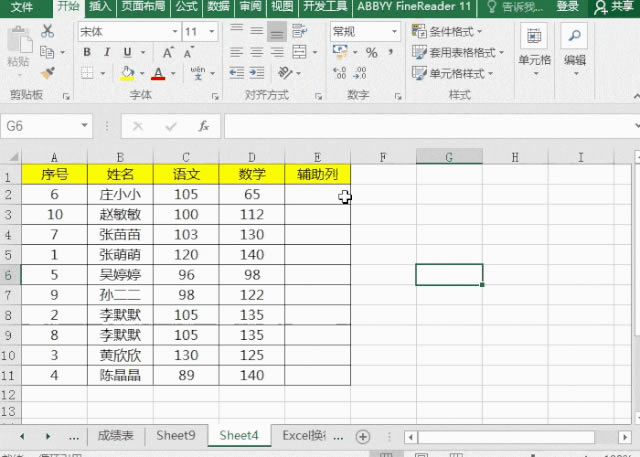This screenshot has width=640, height=457.
Task: Click horizontal scrollbar right arrow
Action: pyautogui.click(x=624, y=437)
